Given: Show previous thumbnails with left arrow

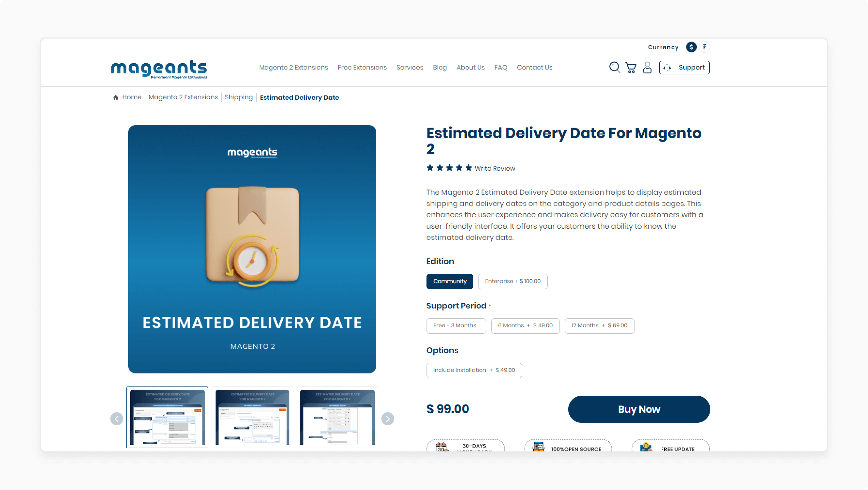Looking at the screenshot, I should tap(116, 419).
